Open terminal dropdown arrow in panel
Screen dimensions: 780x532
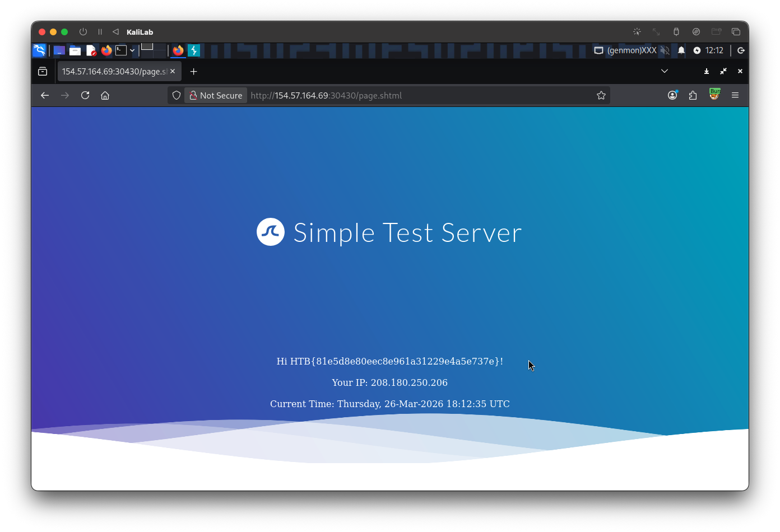tap(132, 50)
